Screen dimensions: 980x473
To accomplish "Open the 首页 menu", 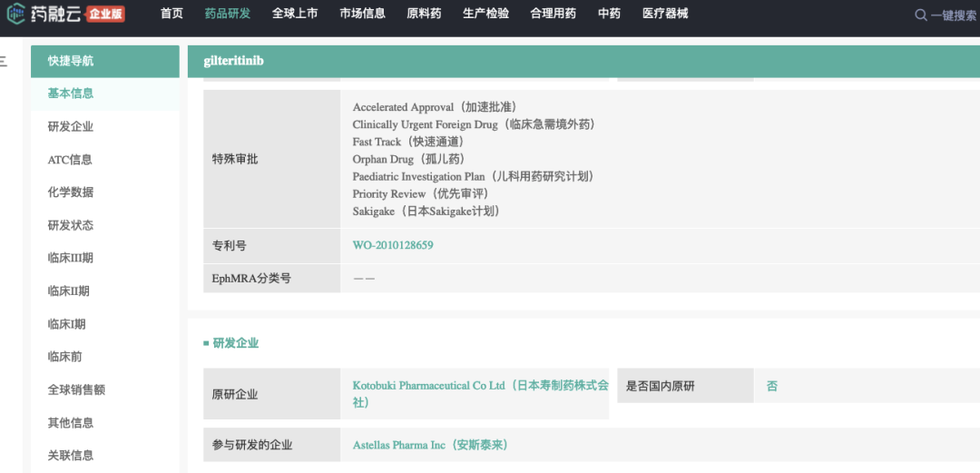I will [x=171, y=14].
